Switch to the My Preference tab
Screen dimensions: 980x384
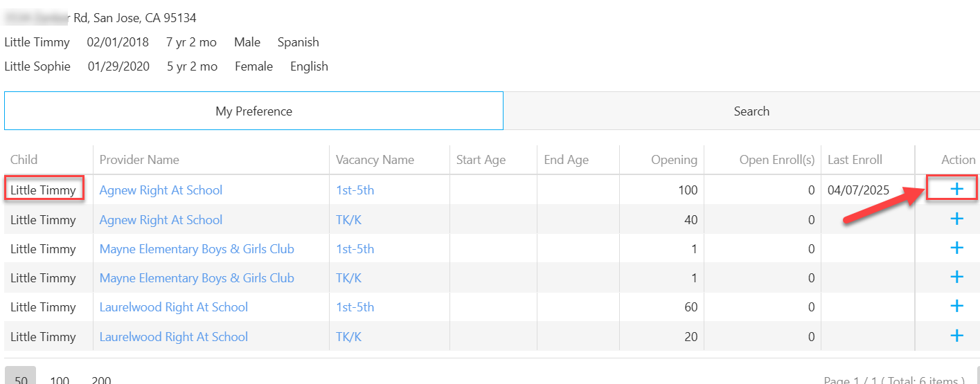point(253,111)
